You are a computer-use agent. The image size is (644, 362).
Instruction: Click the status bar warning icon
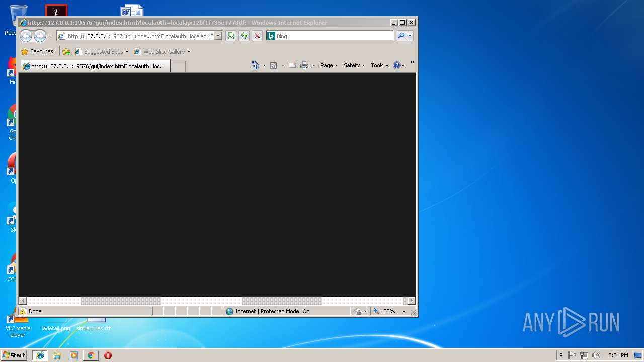[x=23, y=311]
